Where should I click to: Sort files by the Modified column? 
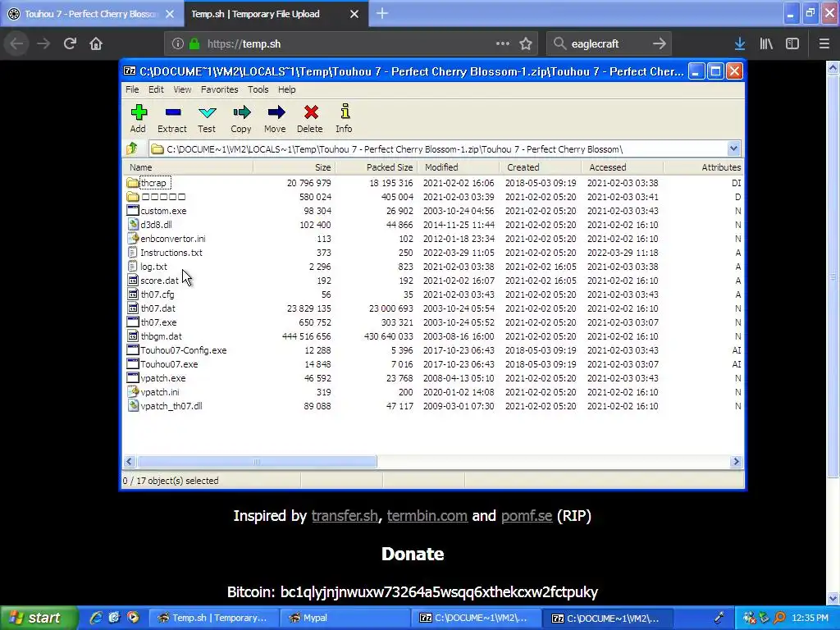coord(459,167)
